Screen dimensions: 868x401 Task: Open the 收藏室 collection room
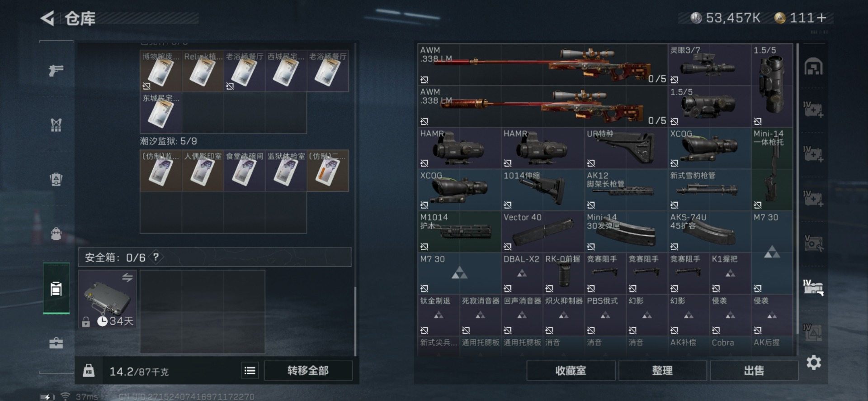coord(571,371)
